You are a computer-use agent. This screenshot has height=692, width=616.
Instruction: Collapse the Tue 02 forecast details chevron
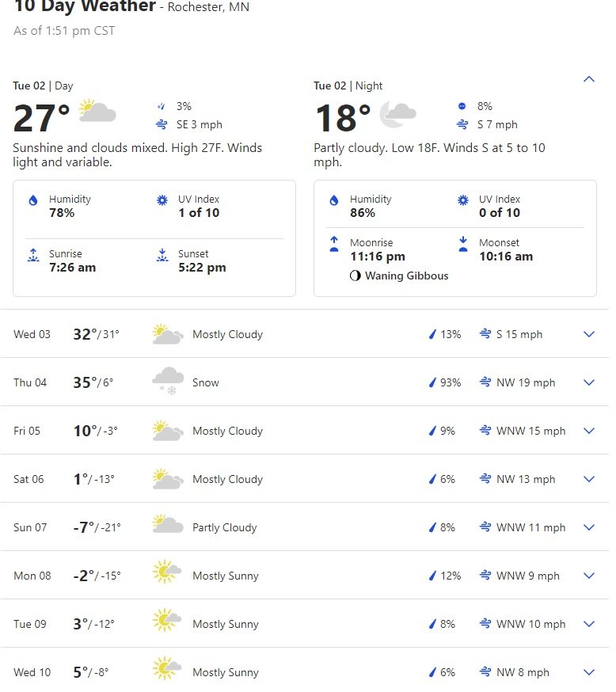tap(588, 79)
